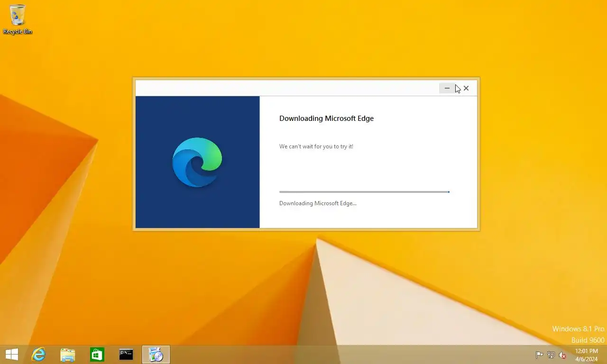The width and height of the screenshot is (607, 364).
Task: Select the Edge installer taskbar icon
Action: click(x=156, y=355)
